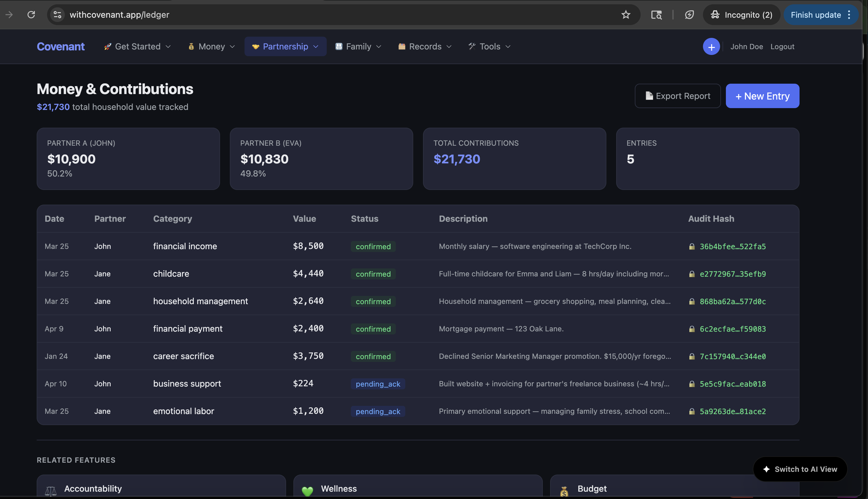Open the Records navigation menu
This screenshot has height=499, width=868.
(425, 47)
